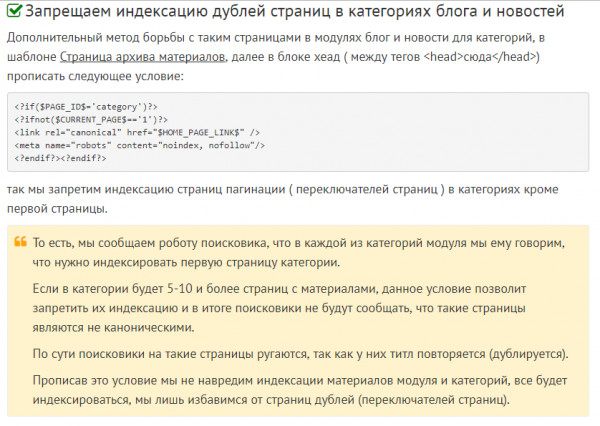Click the text "прописать следующее условие:"
This screenshot has width=600, height=426.
pyautogui.click(x=95, y=76)
